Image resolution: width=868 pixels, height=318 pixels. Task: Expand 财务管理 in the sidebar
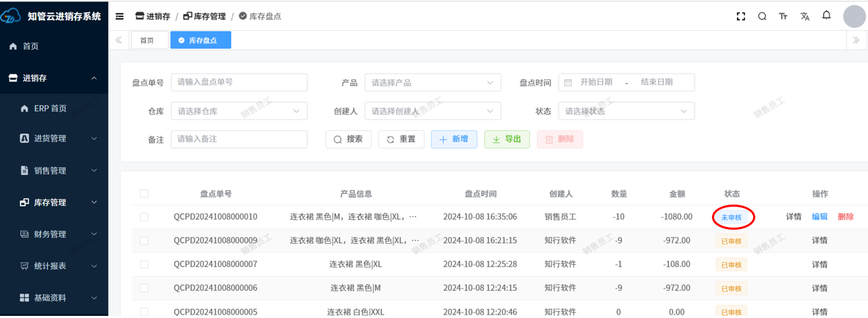54,234
